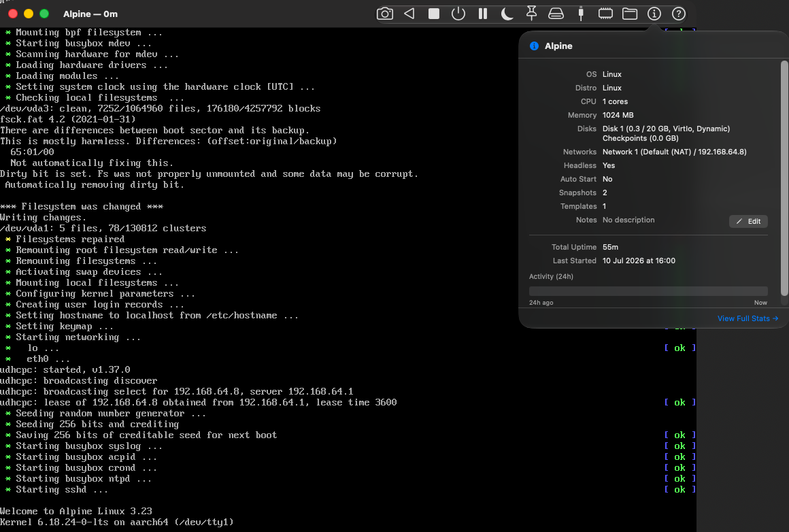
Task: Click the blue info badge beside Alpine
Action: pos(535,46)
